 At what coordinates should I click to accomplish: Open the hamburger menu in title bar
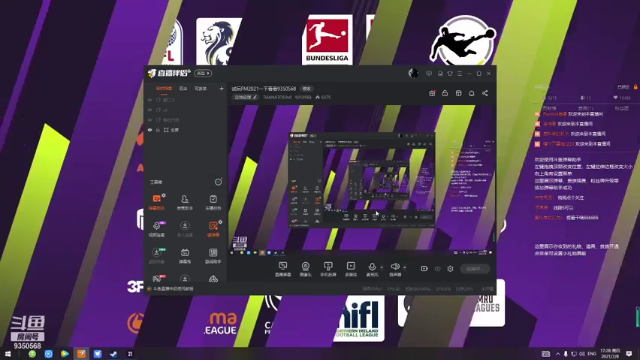click(x=460, y=73)
